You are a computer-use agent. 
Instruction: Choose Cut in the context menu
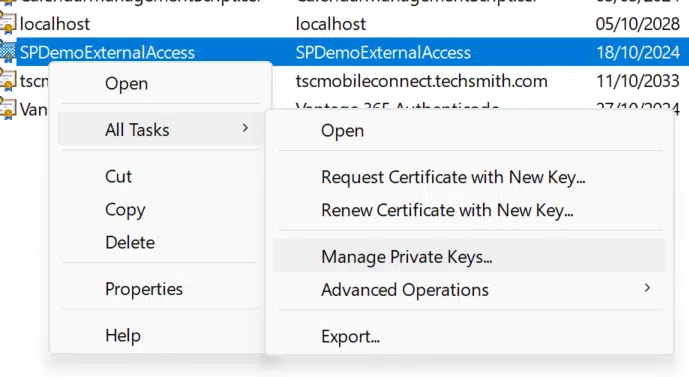(118, 176)
